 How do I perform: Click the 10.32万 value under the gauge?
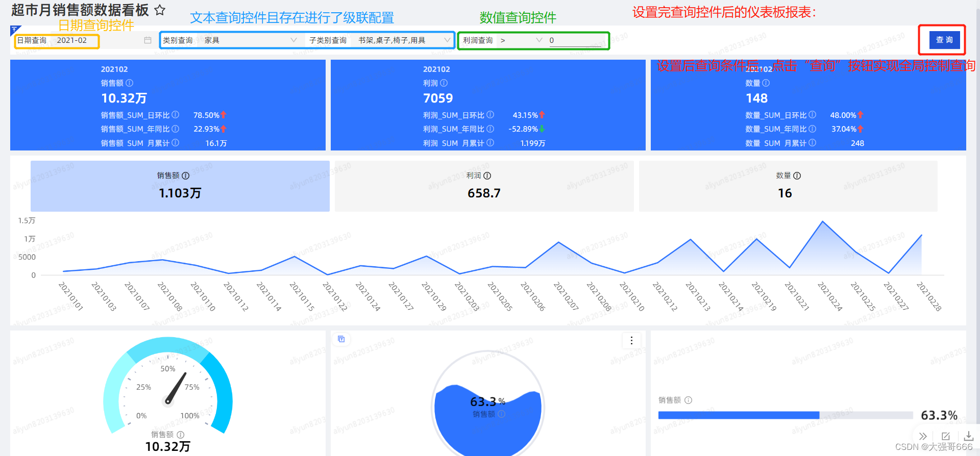[167, 447]
